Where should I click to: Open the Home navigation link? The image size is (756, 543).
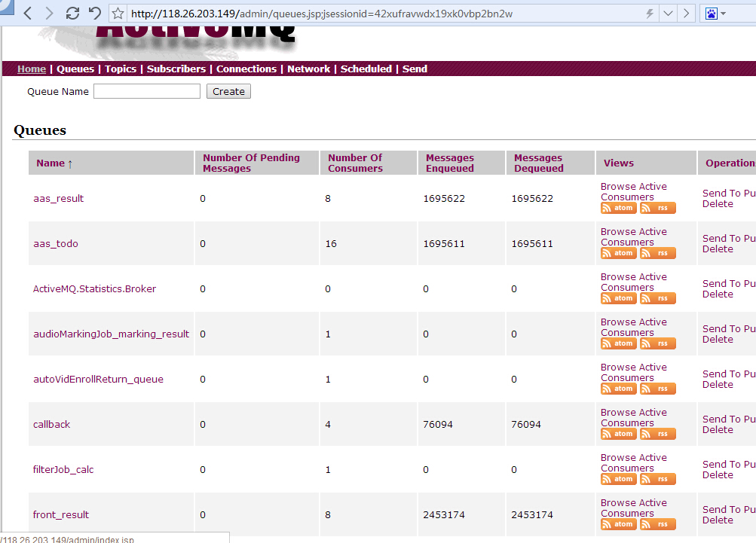tap(32, 69)
